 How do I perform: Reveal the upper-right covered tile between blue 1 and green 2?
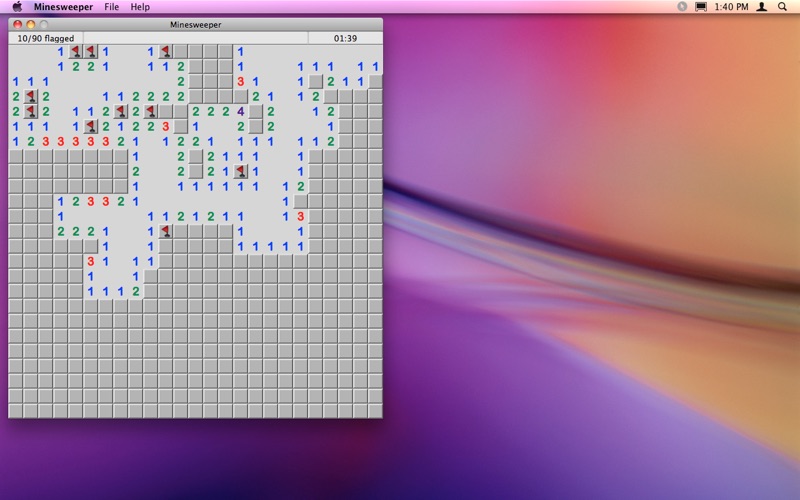315,82
